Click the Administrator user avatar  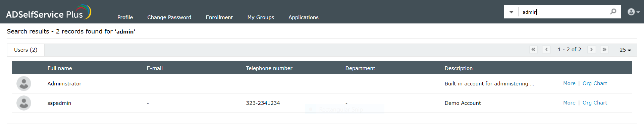coord(24,84)
